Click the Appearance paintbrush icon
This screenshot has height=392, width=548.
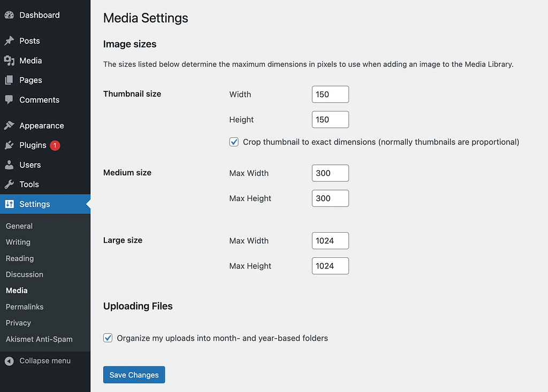[x=9, y=125]
